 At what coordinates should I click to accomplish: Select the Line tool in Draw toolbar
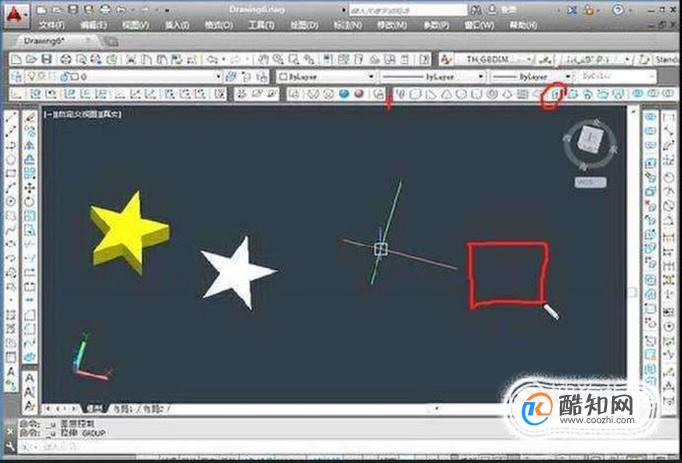11,118
